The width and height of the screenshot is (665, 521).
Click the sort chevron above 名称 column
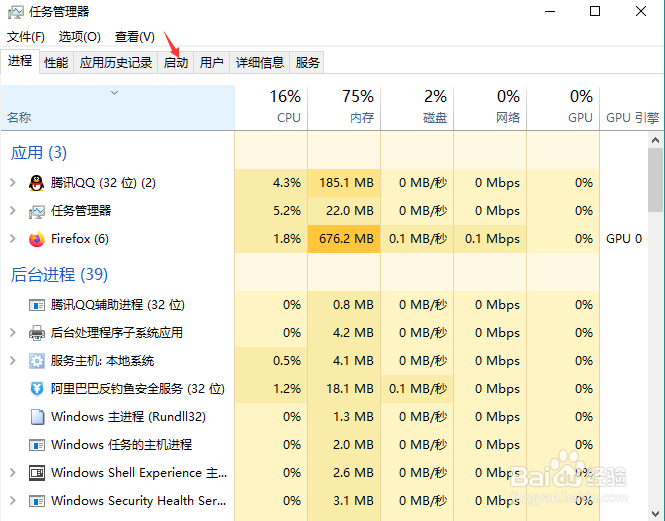tap(114, 92)
